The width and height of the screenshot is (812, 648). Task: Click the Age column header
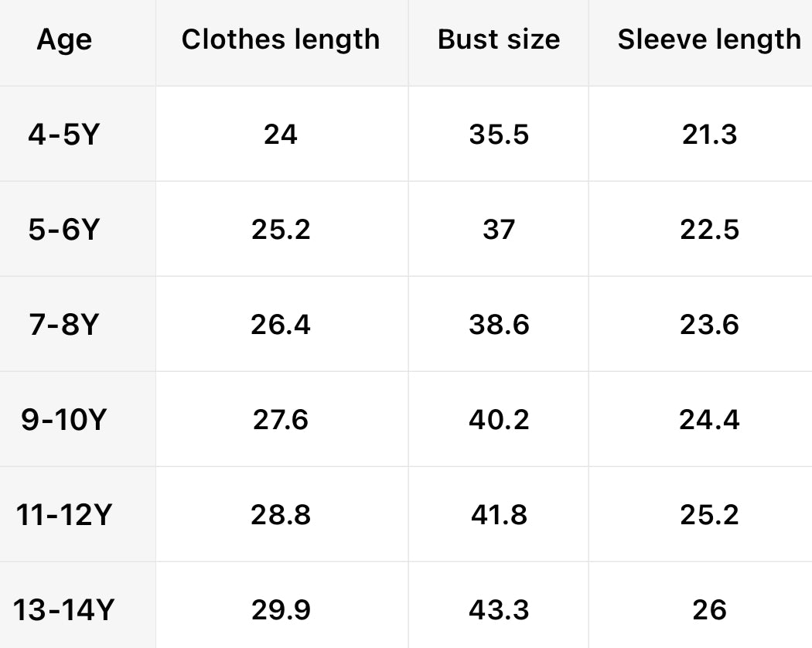[x=64, y=40]
